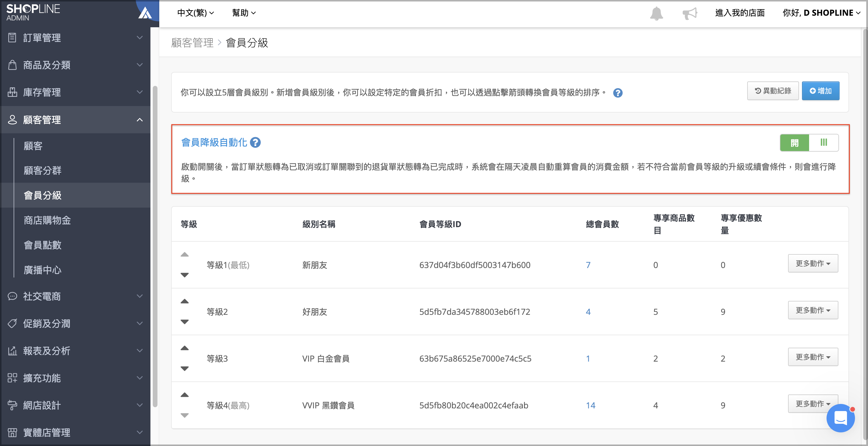Click the notification bell icon
This screenshot has height=446, width=868.
coord(656,14)
